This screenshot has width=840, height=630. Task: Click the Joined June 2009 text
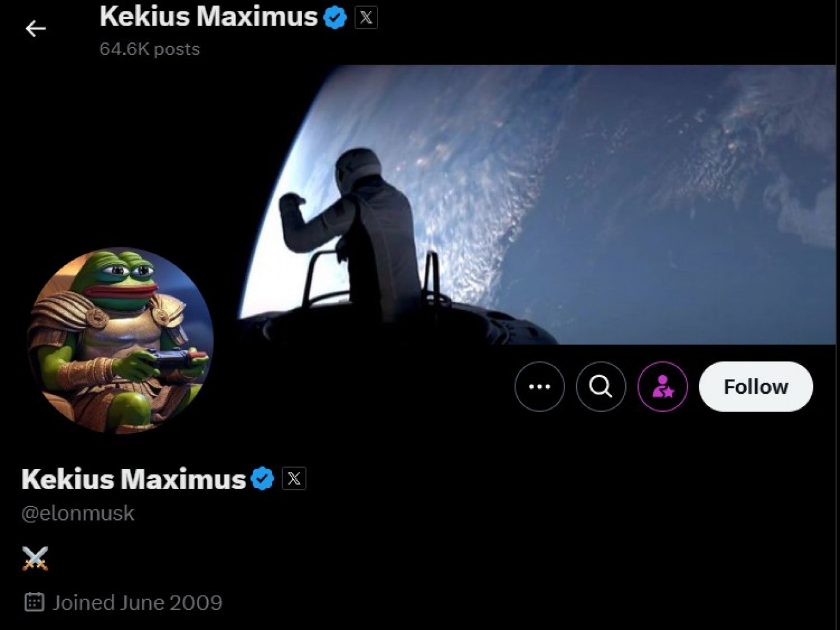(137, 602)
